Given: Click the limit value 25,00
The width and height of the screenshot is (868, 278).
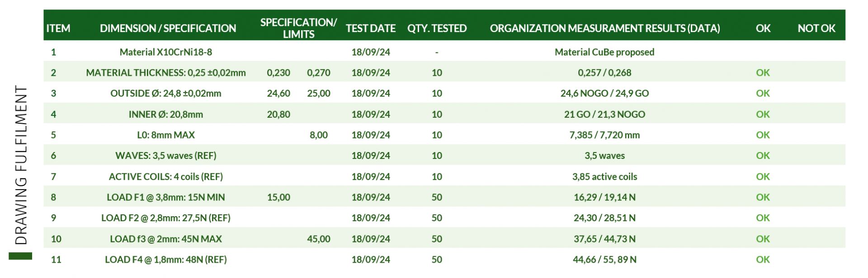Looking at the screenshot, I should (319, 93).
